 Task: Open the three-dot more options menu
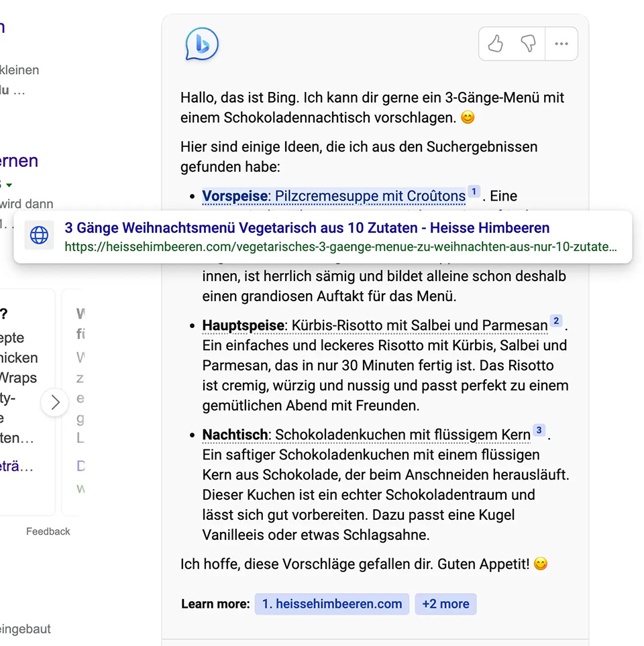click(x=561, y=44)
